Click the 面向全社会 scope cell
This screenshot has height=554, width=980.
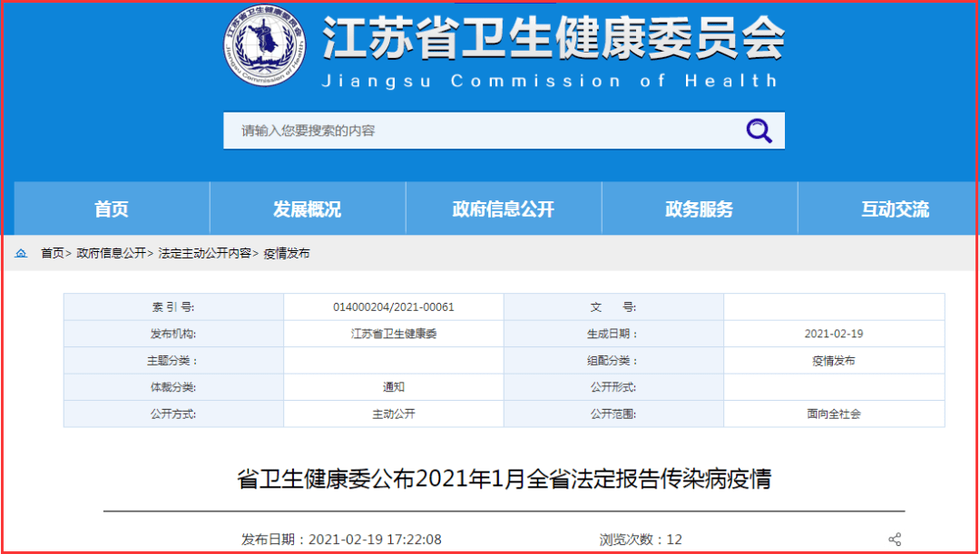[834, 414]
